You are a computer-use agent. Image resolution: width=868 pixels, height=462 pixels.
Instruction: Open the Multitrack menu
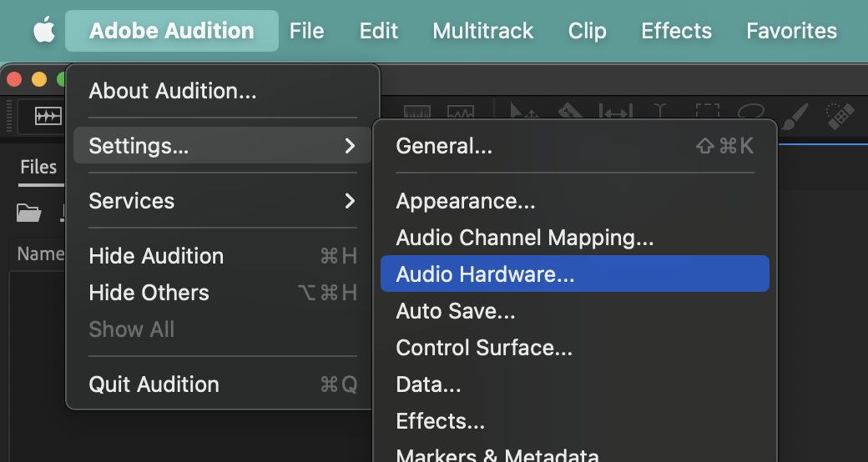(x=482, y=31)
